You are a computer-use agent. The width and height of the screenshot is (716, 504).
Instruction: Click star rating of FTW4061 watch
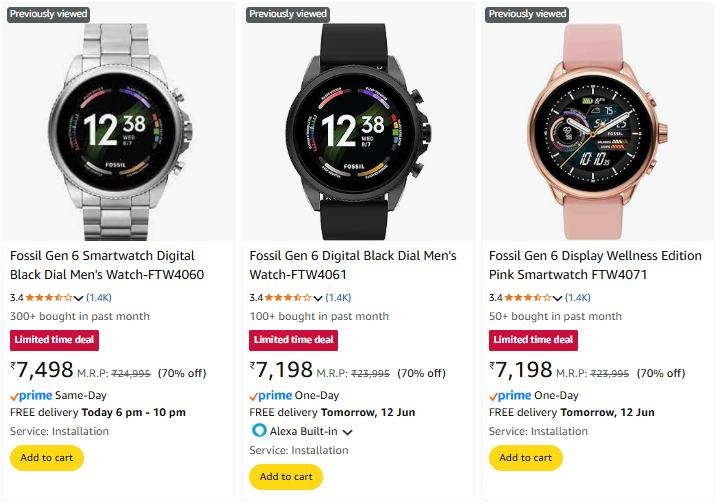[x=288, y=297]
